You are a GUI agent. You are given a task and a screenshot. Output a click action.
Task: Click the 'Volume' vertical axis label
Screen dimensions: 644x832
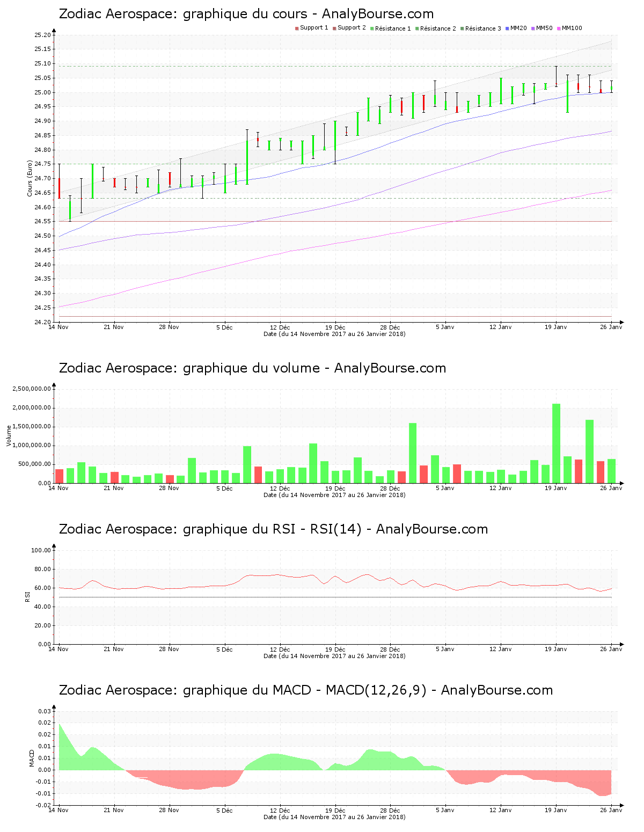9,435
